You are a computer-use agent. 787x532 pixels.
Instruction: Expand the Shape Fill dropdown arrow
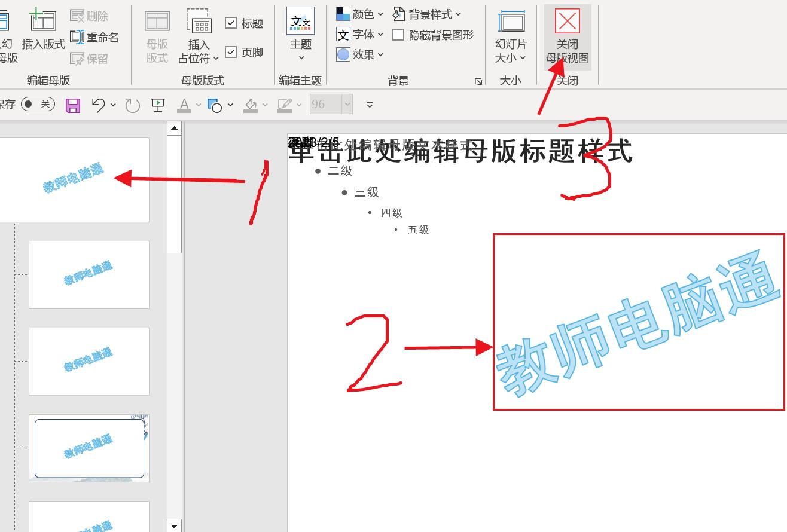[x=264, y=105]
